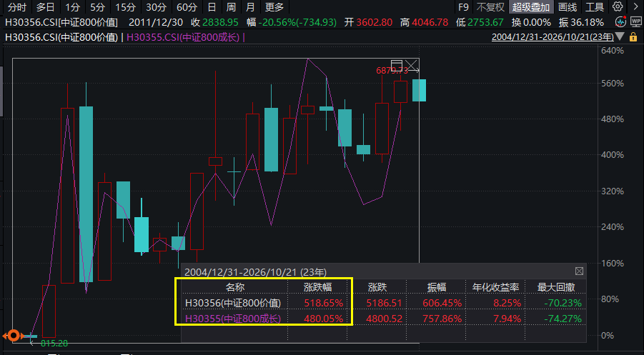
Task: Click the orange right arrow of range marker
Action: [x=22, y=336]
